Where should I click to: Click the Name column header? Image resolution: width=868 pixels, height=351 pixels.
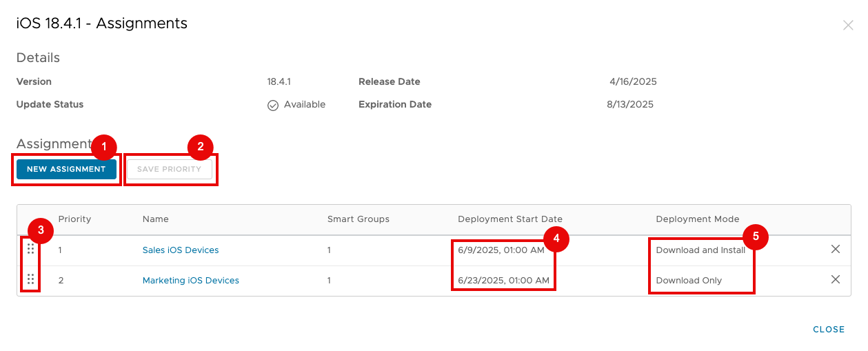click(x=155, y=219)
